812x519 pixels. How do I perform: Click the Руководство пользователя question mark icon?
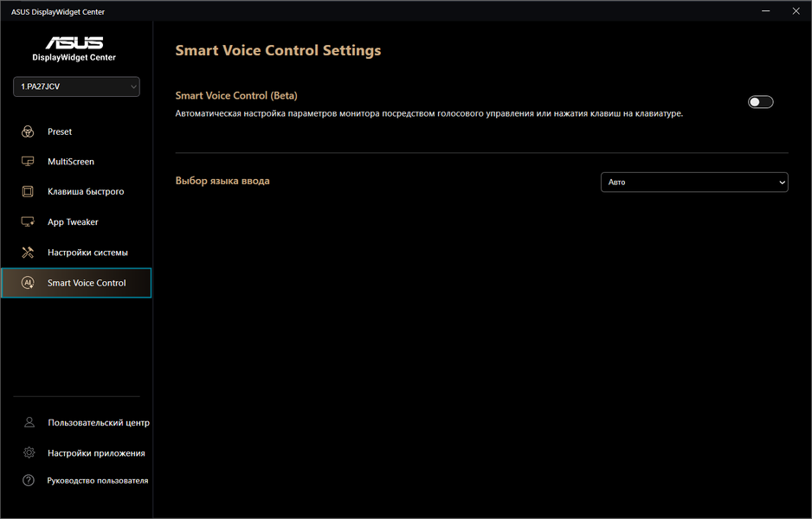pyautogui.click(x=29, y=480)
